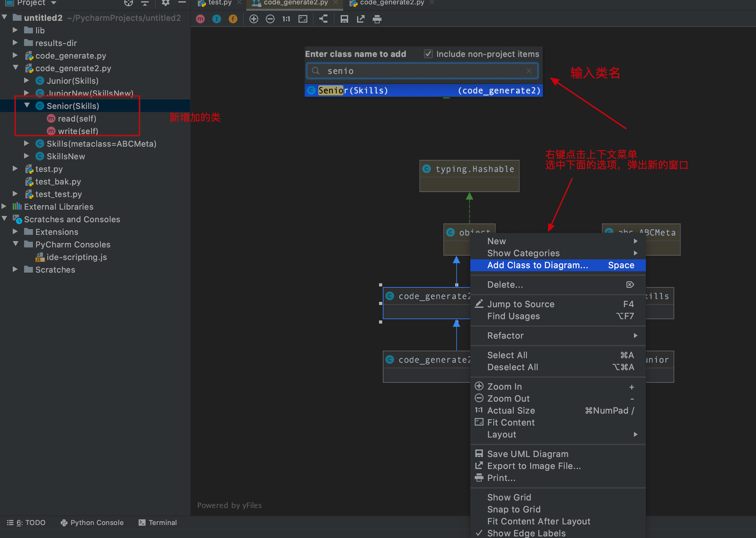Toggle Show Grid option
The height and width of the screenshot is (538, 756).
(x=558, y=497)
